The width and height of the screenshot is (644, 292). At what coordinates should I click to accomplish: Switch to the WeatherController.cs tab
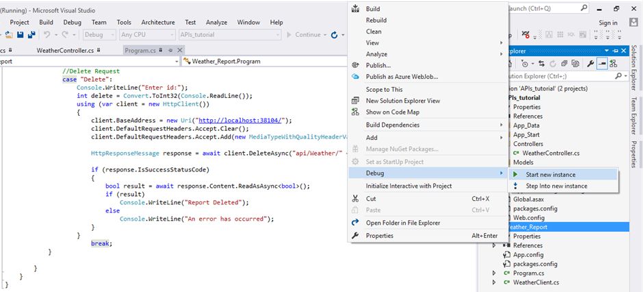[x=65, y=51]
